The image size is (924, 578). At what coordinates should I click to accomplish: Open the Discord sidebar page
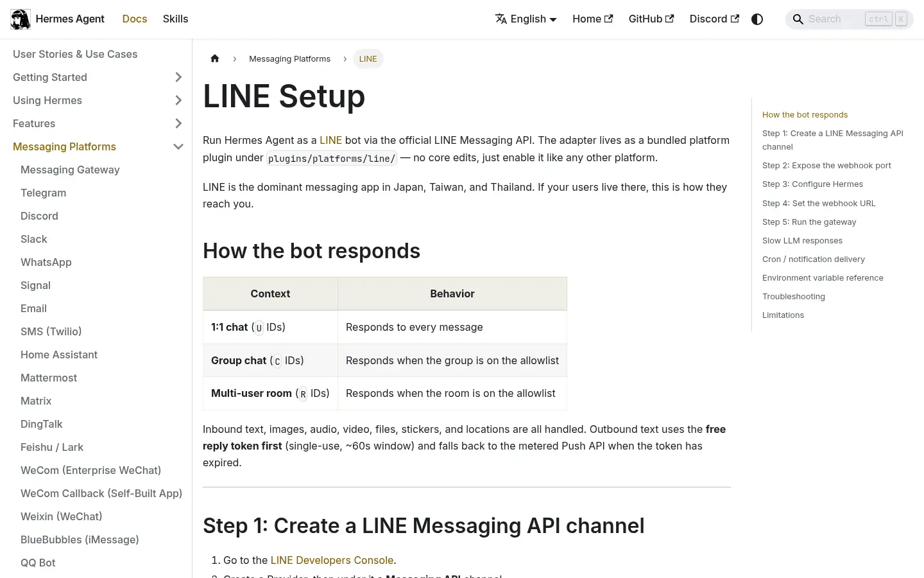[x=39, y=216]
